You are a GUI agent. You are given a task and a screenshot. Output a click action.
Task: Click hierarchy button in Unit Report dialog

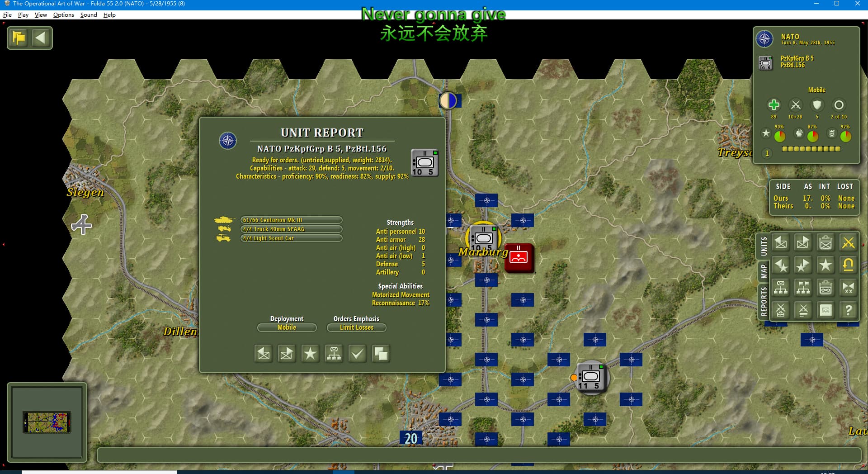[334, 354]
